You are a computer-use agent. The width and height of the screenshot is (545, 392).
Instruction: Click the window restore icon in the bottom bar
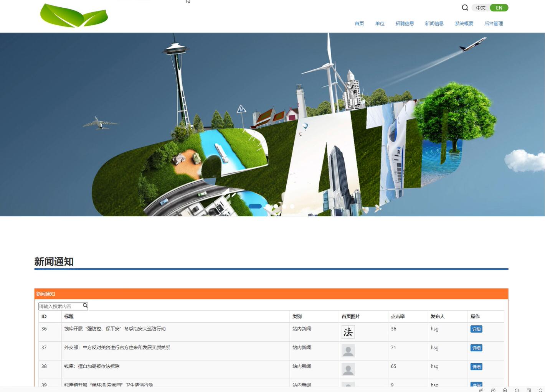(528, 390)
